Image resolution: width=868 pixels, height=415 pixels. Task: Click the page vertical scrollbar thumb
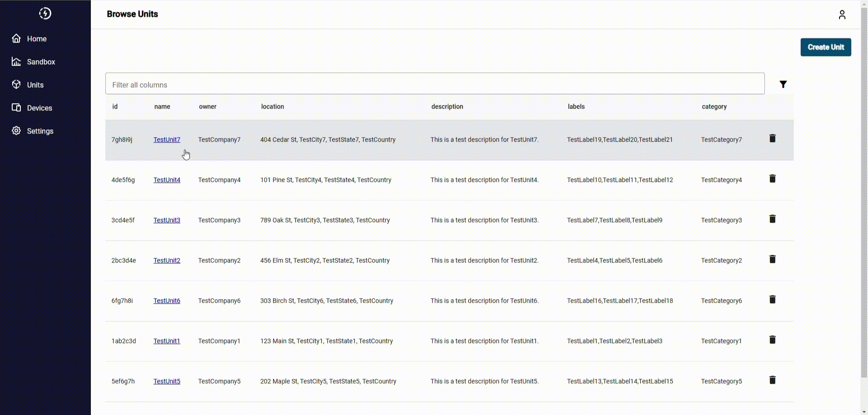[864, 192]
